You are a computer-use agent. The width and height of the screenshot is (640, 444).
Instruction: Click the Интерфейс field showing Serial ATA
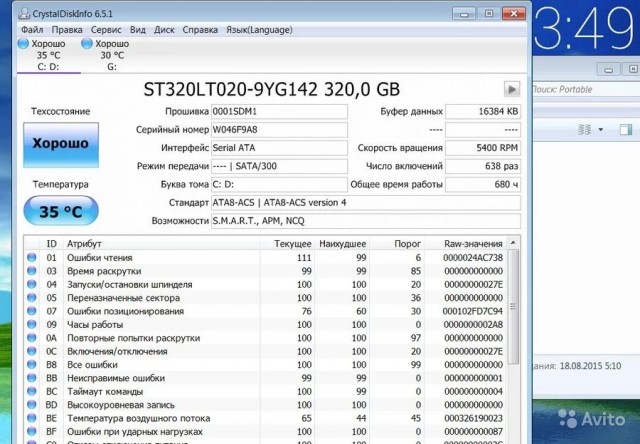[x=279, y=148]
